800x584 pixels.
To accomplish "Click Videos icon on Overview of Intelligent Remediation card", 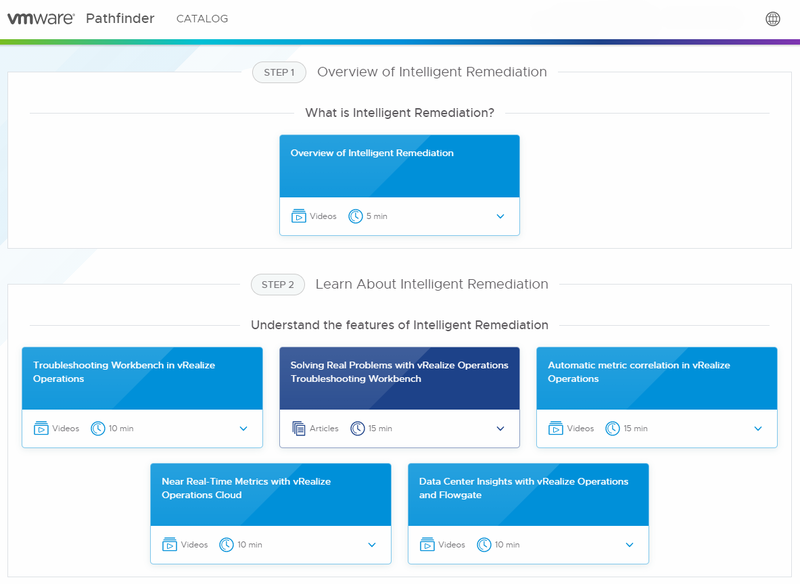I will click(299, 216).
